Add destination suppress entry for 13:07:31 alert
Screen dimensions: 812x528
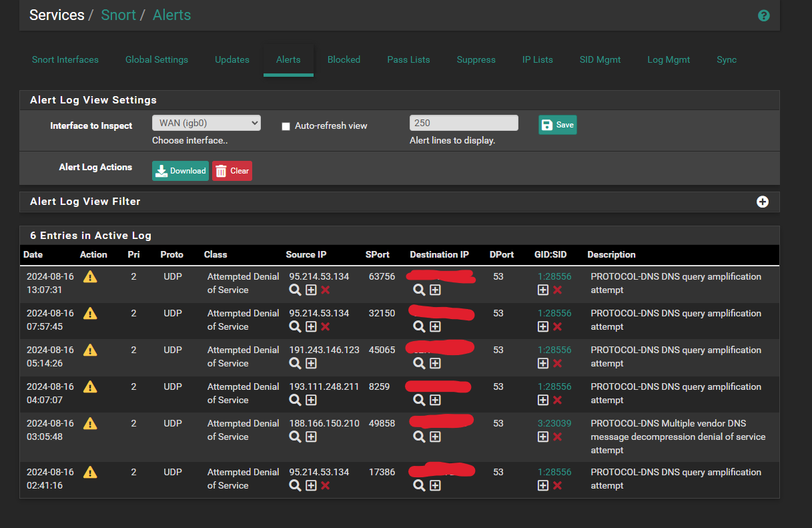click(435, 290)
